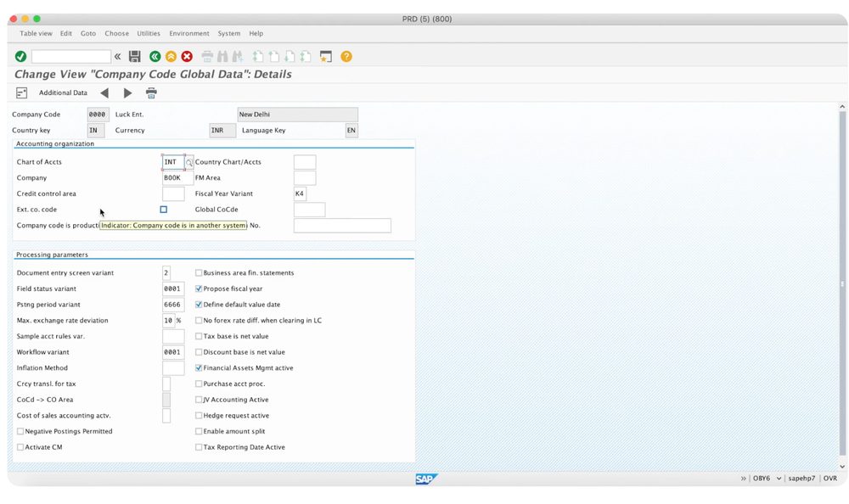This screenshot has height=504, width=849.
Task: Enable Hedge request active checkbox
Action: point(199,415)
